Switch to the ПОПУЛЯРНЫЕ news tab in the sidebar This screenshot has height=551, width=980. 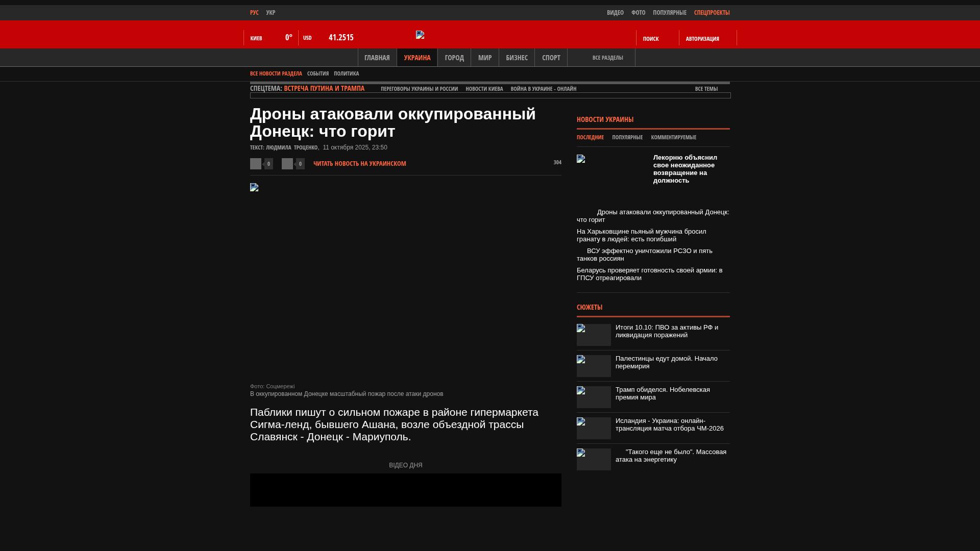(627, 137)
